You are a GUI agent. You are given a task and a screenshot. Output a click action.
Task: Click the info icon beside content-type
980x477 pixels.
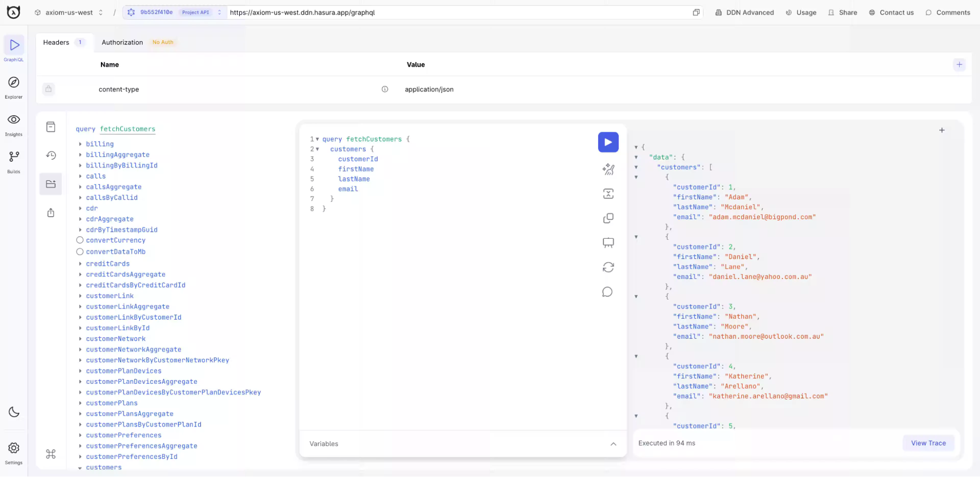coord(385,89)
